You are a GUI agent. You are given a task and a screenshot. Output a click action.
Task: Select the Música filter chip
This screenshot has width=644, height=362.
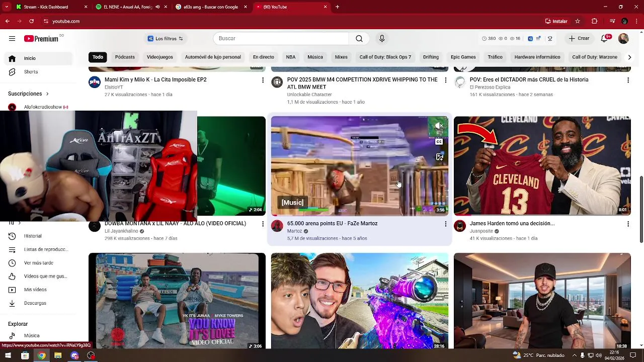coord(315,57)
